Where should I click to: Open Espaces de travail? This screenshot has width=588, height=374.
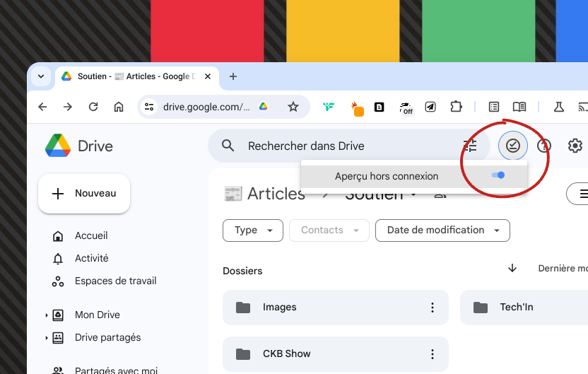tap(115, 281)
